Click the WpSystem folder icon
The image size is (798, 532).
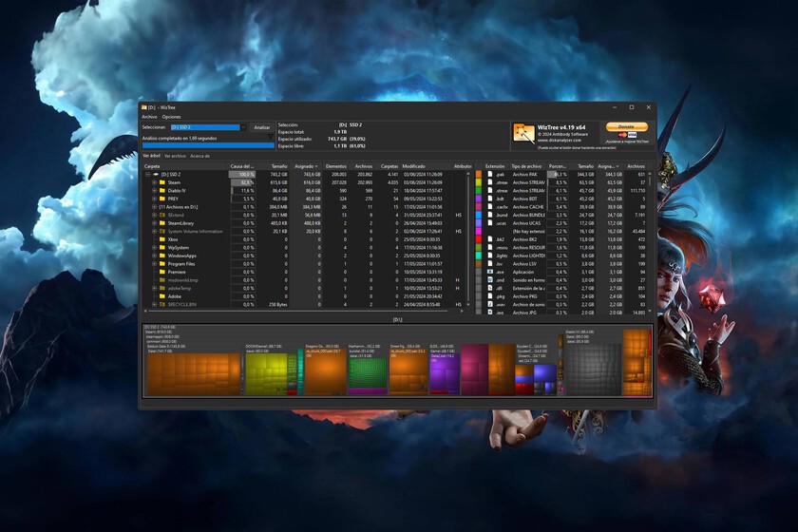(x=162, y=247)
